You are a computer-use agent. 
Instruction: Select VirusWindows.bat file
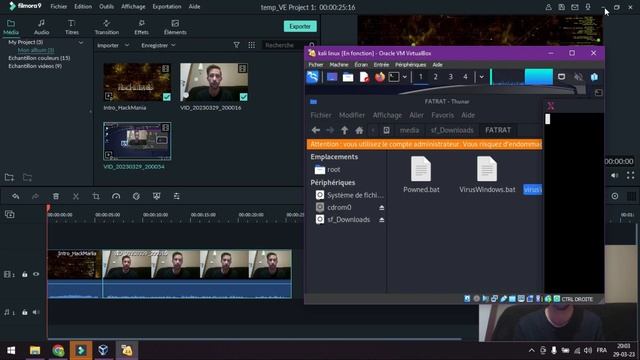[487, 175]
